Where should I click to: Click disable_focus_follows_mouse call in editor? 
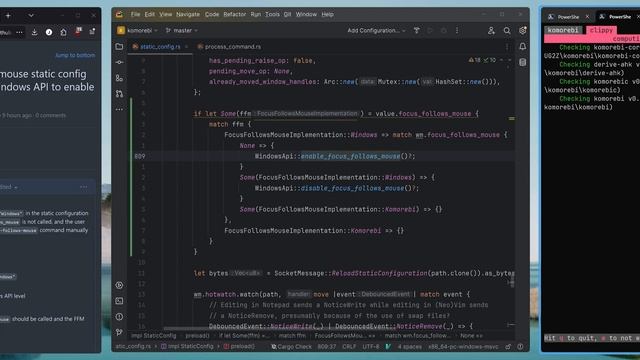pos(352,188)
